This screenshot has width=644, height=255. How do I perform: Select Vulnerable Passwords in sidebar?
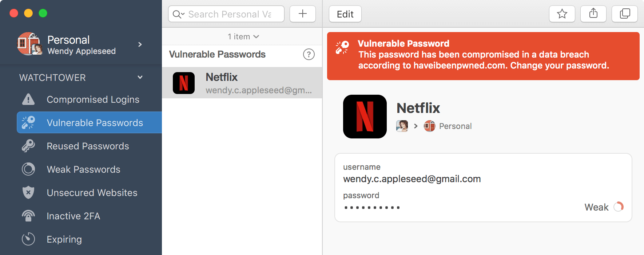point(89,122)
